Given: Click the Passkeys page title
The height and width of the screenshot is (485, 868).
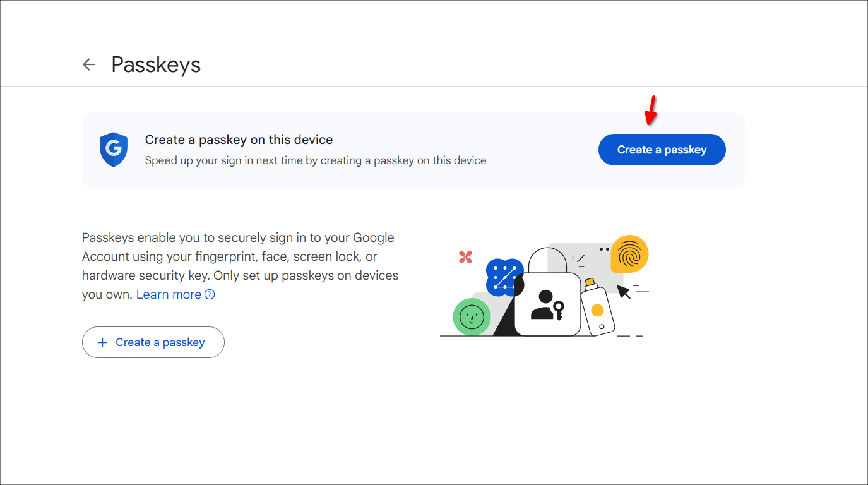Looking at the screenshot, I should 156,64.
